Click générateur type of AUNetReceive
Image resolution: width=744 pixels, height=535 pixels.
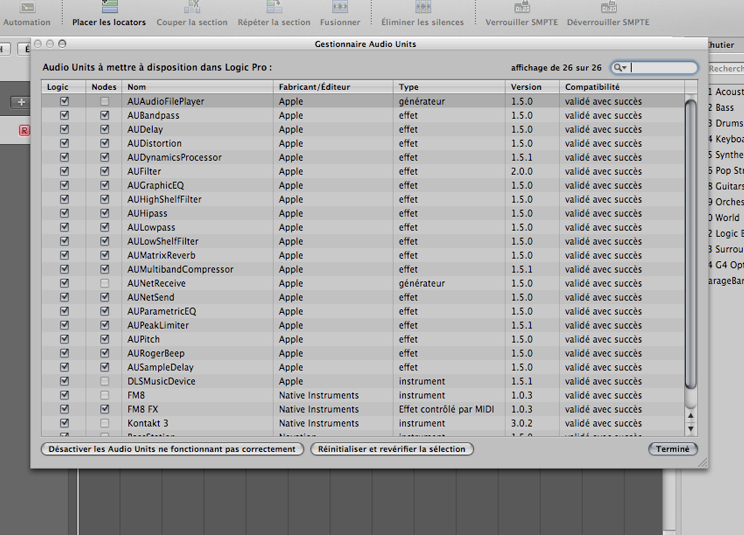pos(422,283)
